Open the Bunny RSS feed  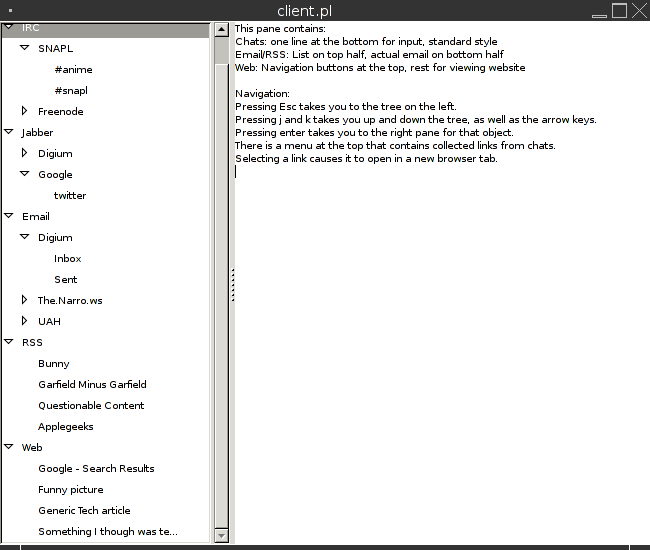coord(53,364)
